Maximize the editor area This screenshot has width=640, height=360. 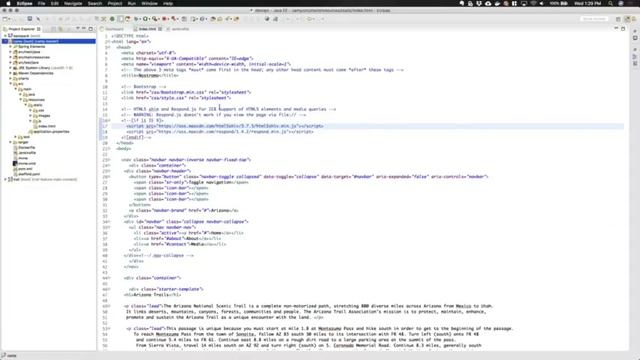[x=623, y=29]
